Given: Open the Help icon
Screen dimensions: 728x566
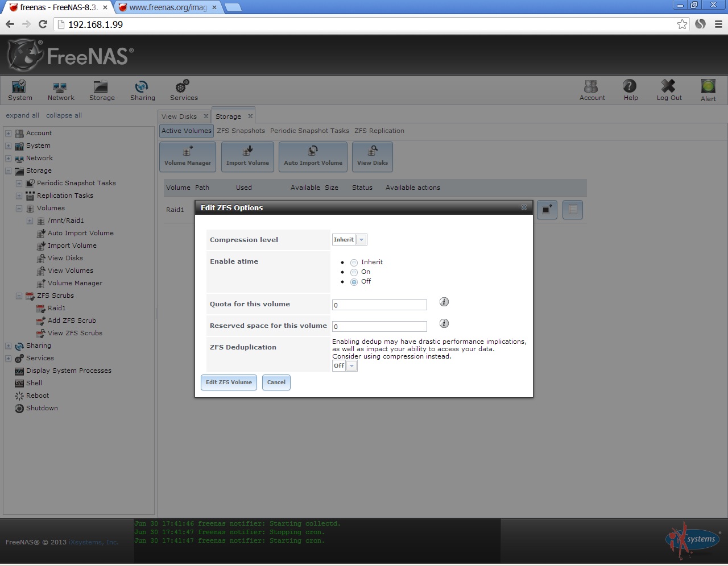Looking at the screenshot, I should point(630,90).
